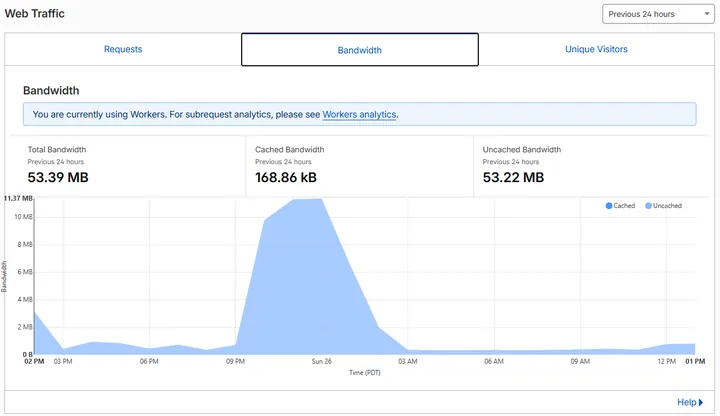Click the 09 AM x-axis label
720x416 pixels.
580,361
